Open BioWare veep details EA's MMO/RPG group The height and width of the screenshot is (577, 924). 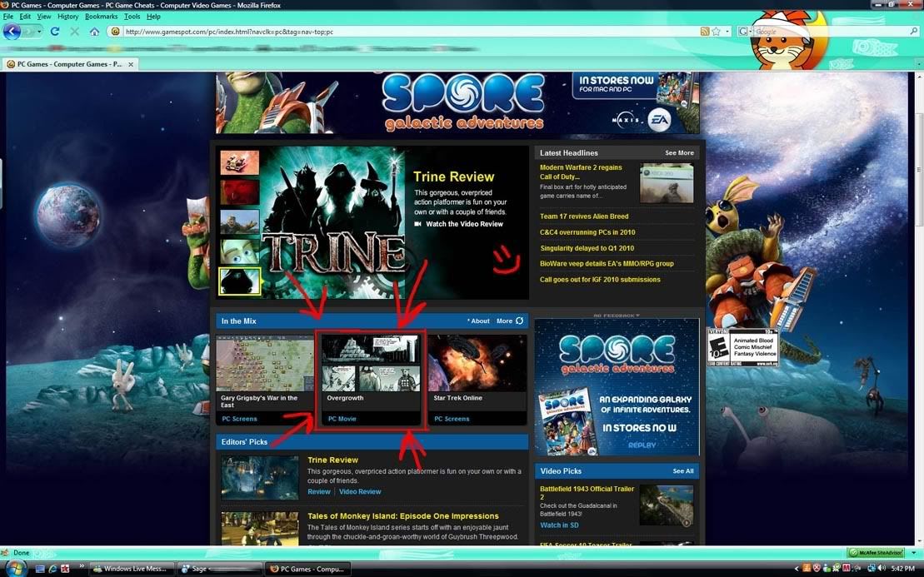tap(607, 264)
